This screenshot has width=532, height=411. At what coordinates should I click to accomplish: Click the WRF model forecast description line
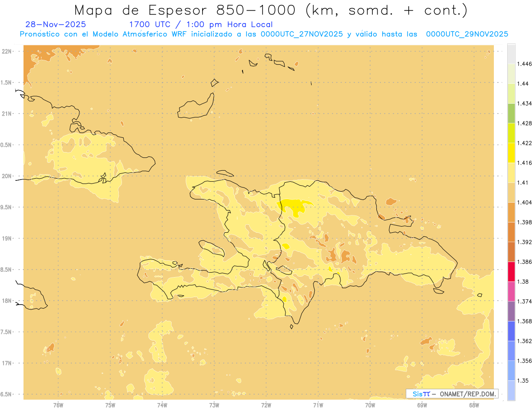(x=264, y=34)
